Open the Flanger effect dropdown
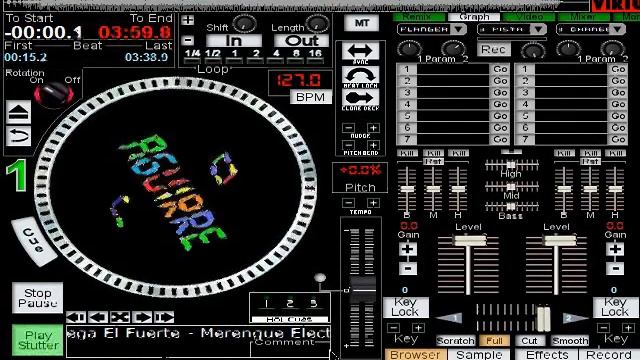 (458, 29)
